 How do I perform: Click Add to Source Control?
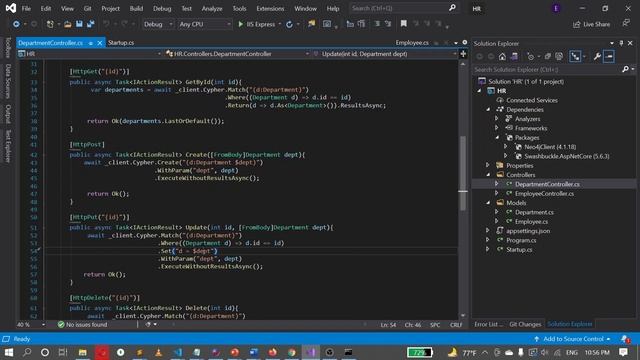pos(572,339)
